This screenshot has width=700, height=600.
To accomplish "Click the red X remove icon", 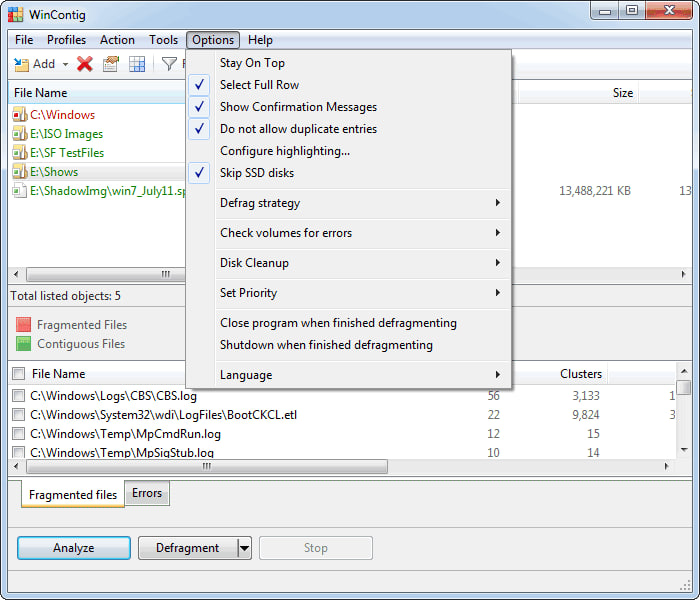I will 84,64.
